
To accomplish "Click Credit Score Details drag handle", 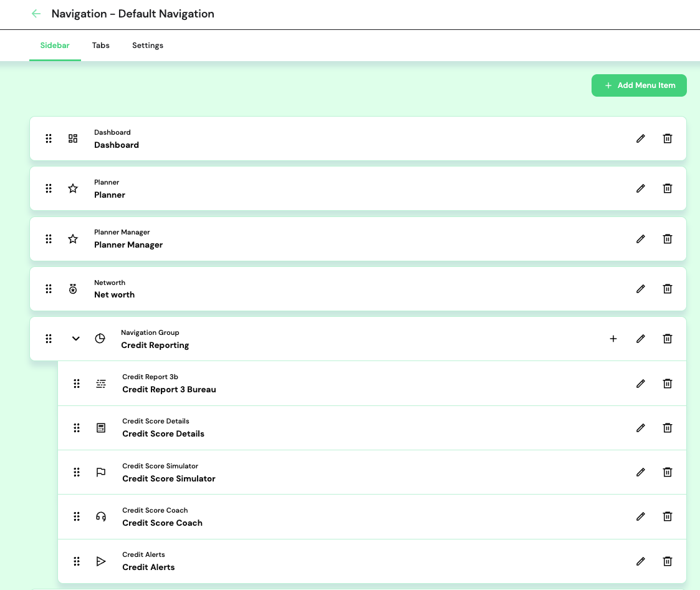I will [x=77, y=428].
